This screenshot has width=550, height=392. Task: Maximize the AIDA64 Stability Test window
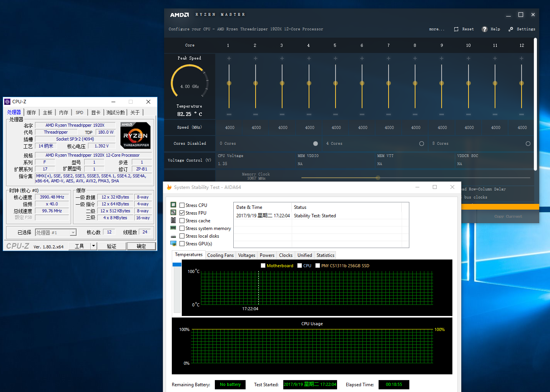pyautogui.click(x=435, y=187)
